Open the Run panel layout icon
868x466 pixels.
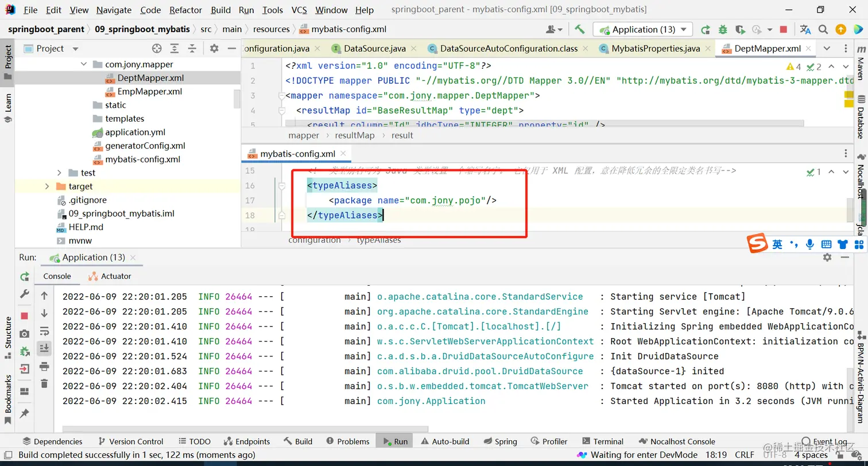(25, 391)
